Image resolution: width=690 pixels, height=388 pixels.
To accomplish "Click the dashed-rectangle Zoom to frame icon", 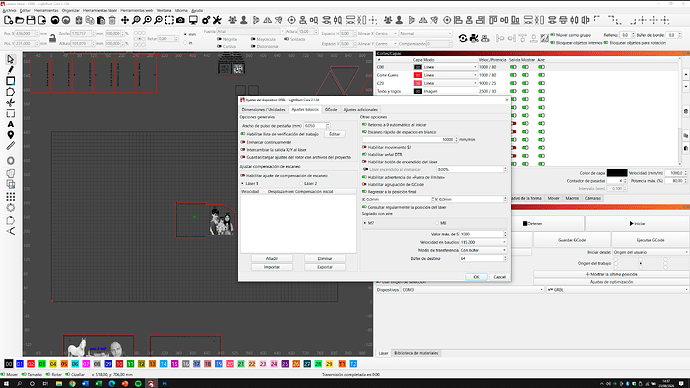I will [x=169, y=20].
